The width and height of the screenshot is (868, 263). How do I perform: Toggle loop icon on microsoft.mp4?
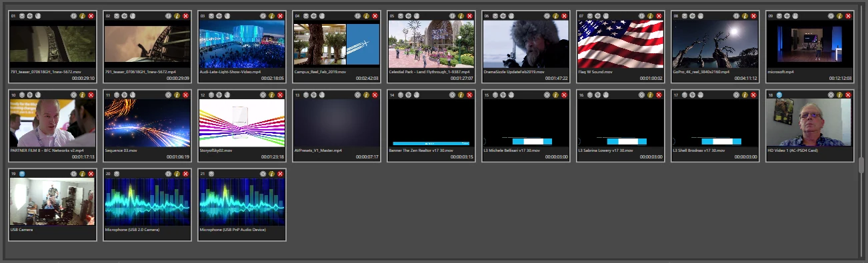pyautogui.click(x=787, y=16)
